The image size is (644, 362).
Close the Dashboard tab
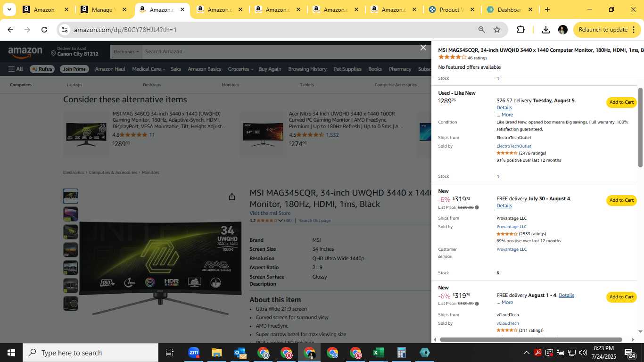[x=530, y=9]
